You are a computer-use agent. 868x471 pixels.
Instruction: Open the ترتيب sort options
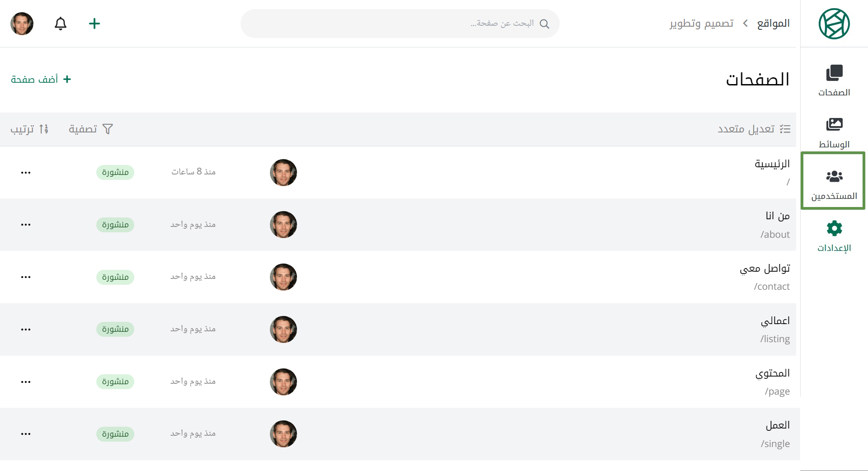click(29, 129)
